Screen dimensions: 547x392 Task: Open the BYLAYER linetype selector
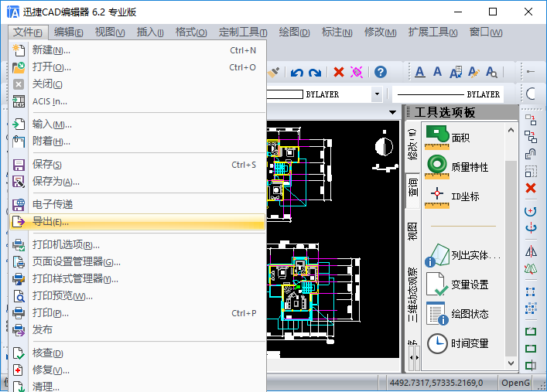pyautogui.click(x=448, y=94)
